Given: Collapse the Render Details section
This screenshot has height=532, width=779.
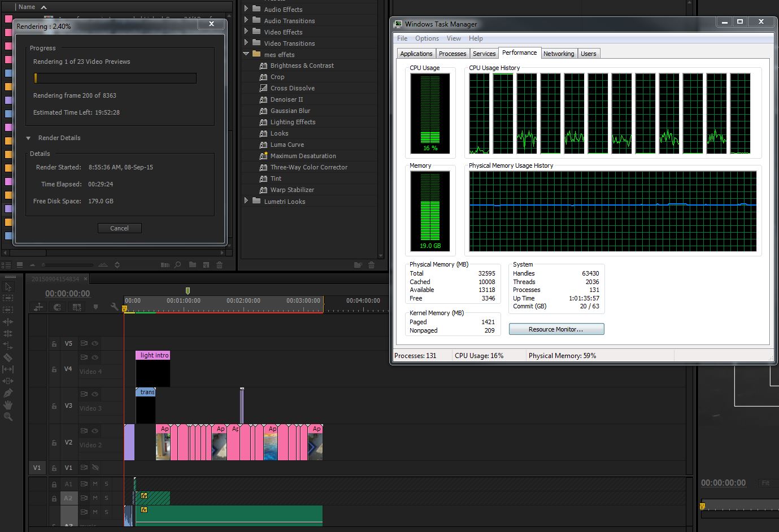Looking at the screenshot, I should coord(28,138).
